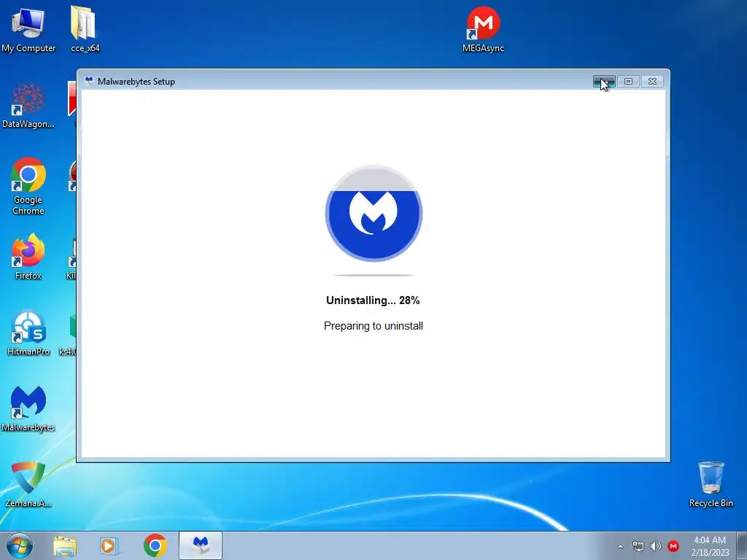Image resolution: width=747 pixels, height=560 pixels.
Task: Launch Firefox desktop shortcut
Action: click(28, 257)
